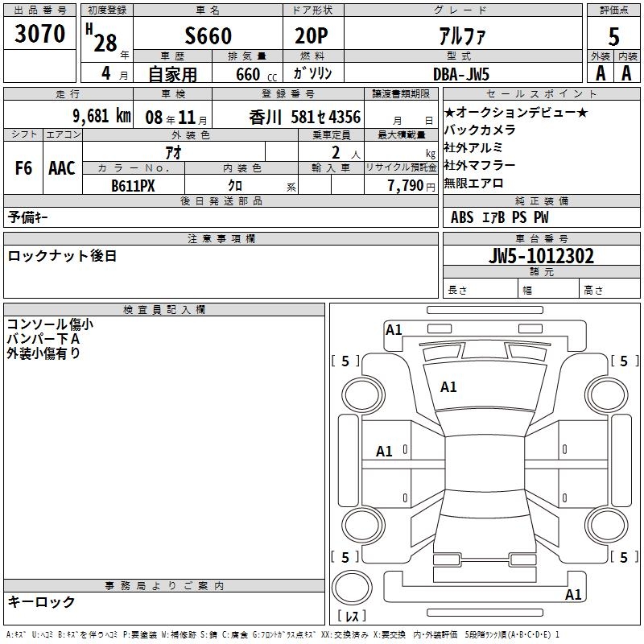Select interior color クロ
The width and height of the screenshot is (644, 644).
pos(235,186)
